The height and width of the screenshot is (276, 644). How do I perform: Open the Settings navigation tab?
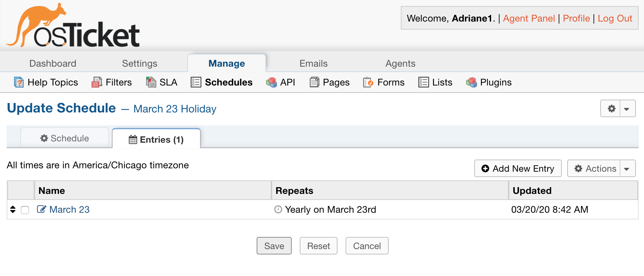[x=139, y=63]
